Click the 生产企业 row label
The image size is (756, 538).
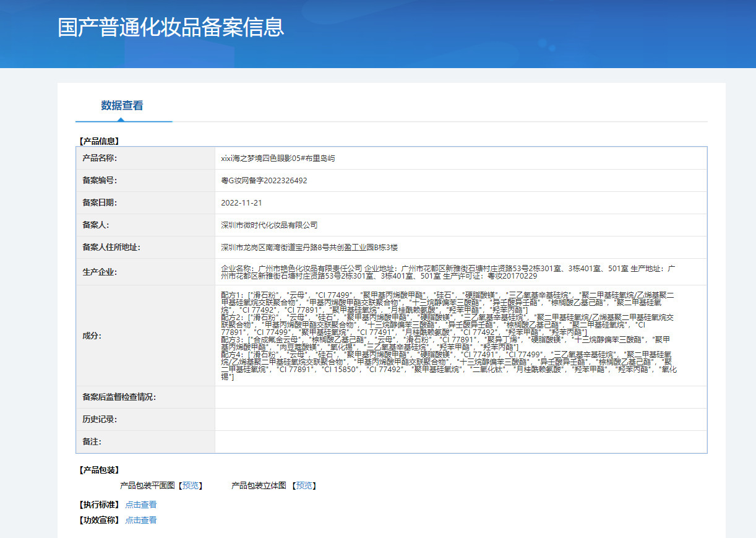100,272
